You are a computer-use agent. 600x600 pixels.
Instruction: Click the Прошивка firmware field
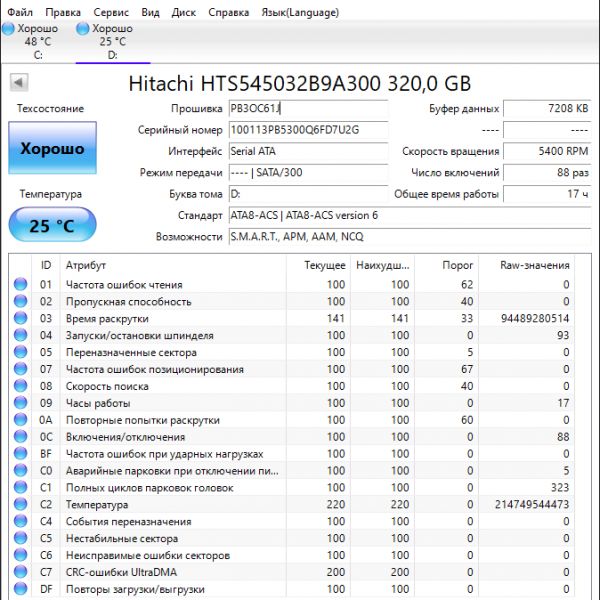[x=308, y=109]
